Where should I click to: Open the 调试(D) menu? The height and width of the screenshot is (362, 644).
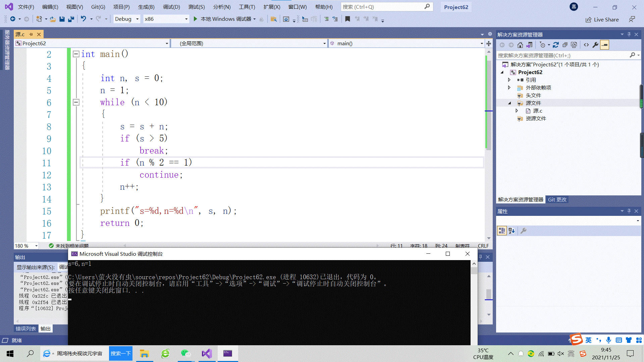click(171, 7)
